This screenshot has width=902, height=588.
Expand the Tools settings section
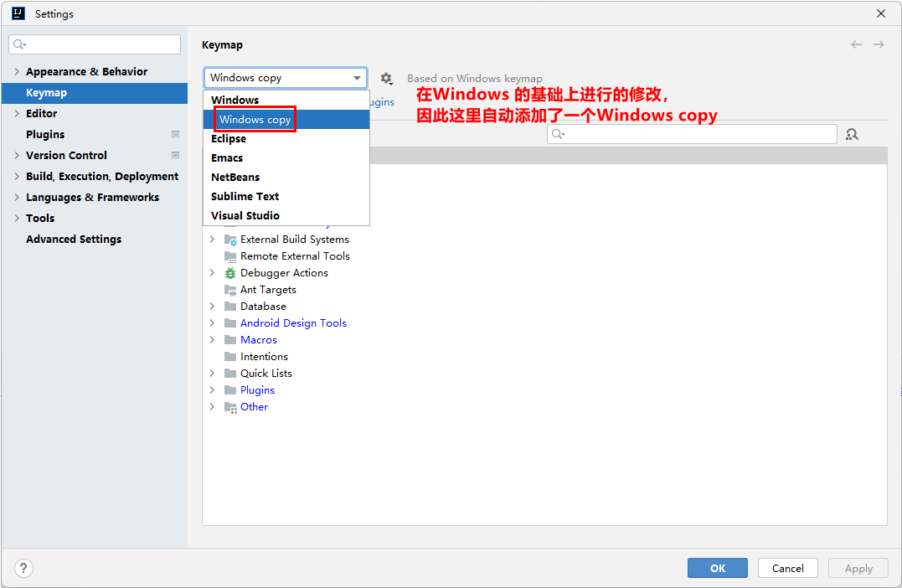[17, 218]
